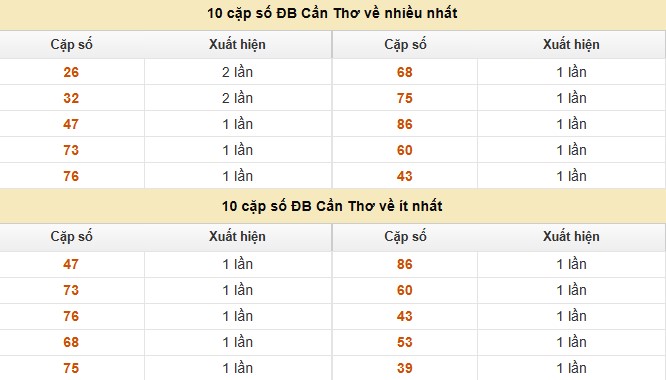Select number 68 in the most-frequent table
The image size is (666, 380).
point(404,72)
